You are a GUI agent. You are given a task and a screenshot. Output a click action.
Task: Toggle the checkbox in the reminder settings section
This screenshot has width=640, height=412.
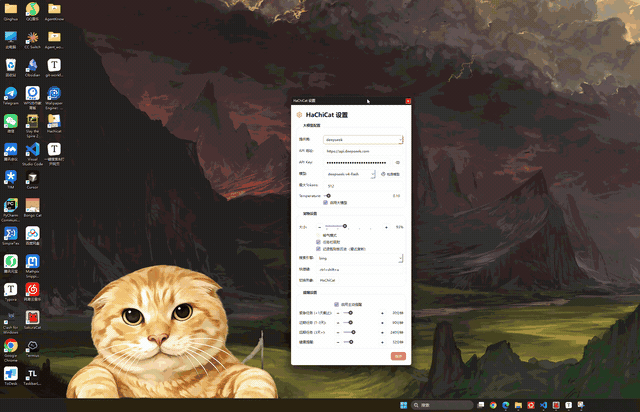336,304
